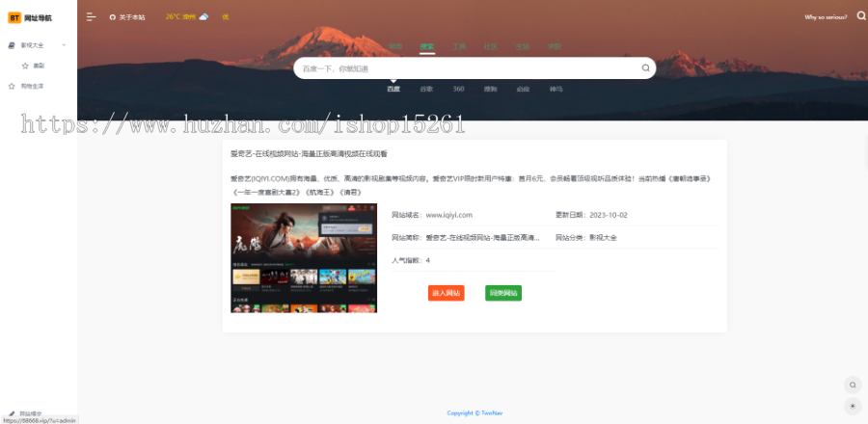Click the orange 进入网站 button
This screenshot has height=424, width=868.
(447, 293)
